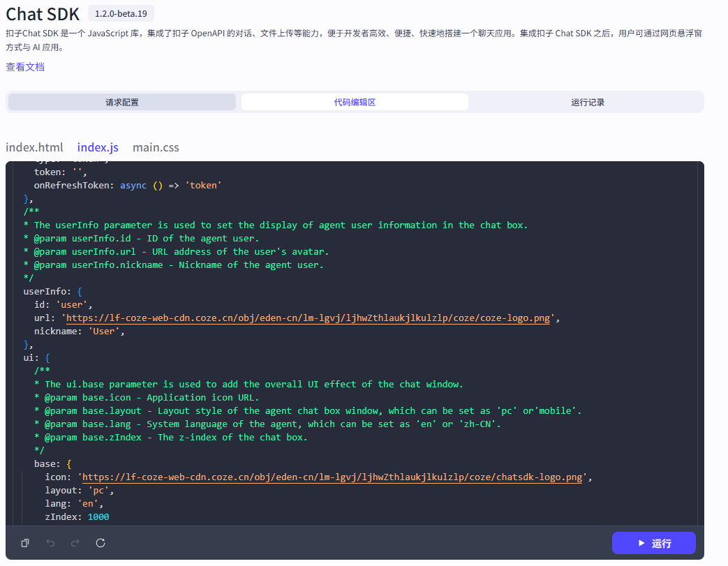
Task: Click the comment about base.lang
Action: pos(267,424)
